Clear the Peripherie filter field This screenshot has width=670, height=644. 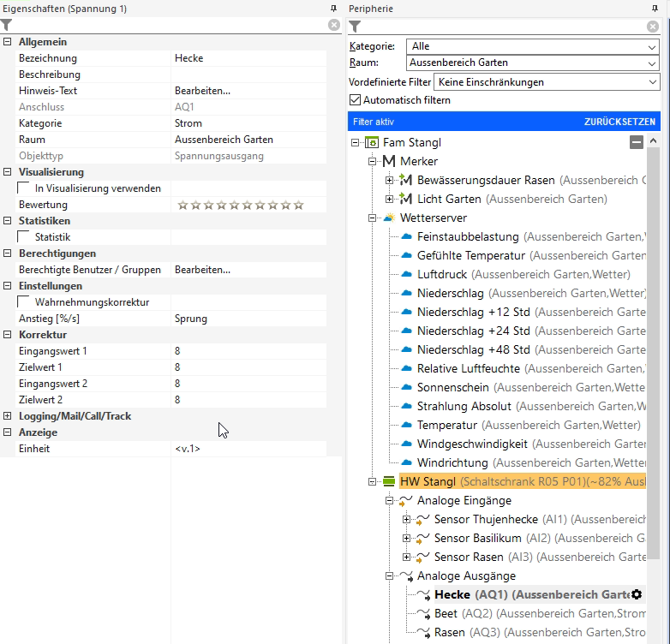point(653,27)
